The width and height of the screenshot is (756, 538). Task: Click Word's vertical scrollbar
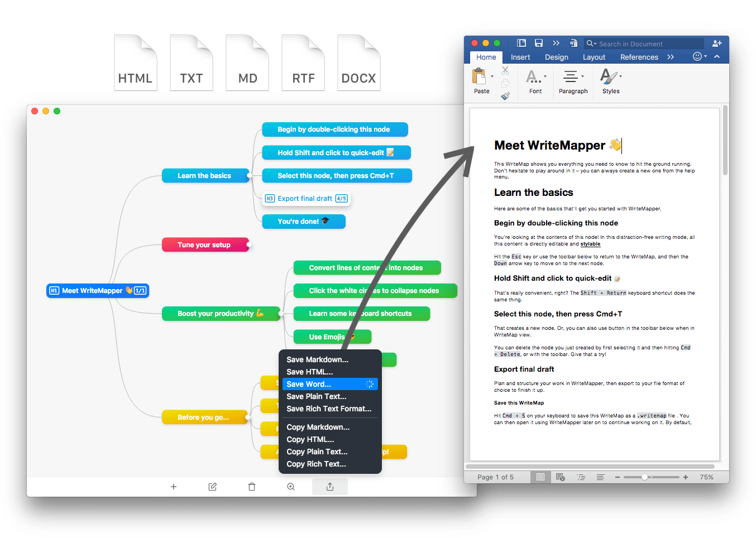[x=725, y=140]
